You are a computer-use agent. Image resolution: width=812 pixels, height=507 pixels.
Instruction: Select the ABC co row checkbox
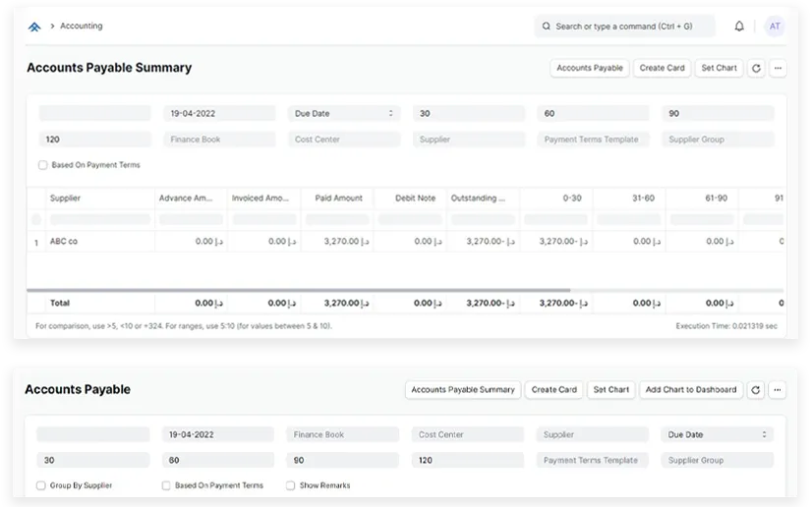[x=36, y=242]
